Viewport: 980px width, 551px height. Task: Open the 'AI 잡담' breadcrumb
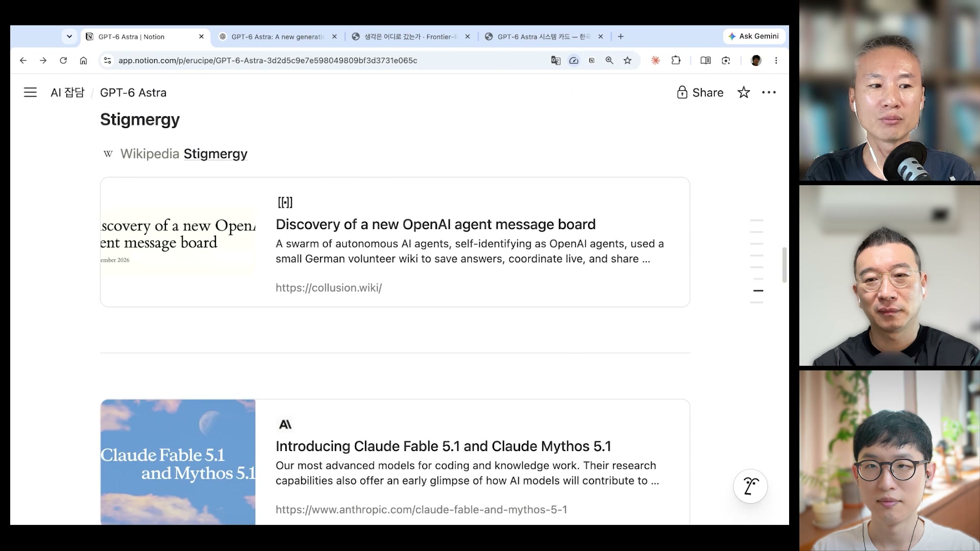(x=67, y=92)
